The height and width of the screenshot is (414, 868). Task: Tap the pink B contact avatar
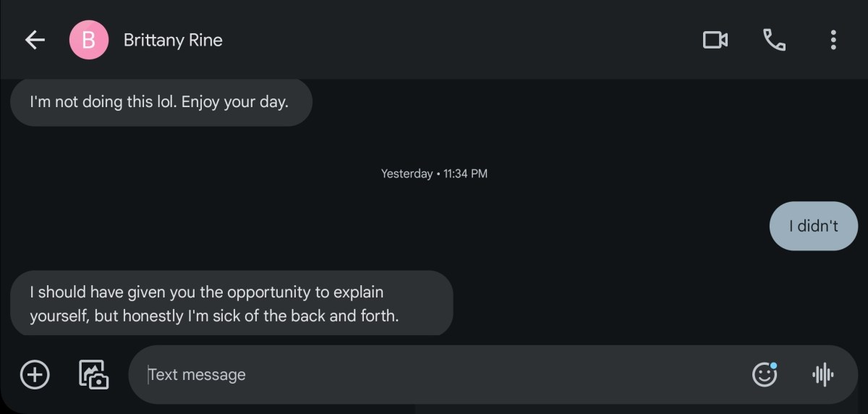tap(88, 40)
